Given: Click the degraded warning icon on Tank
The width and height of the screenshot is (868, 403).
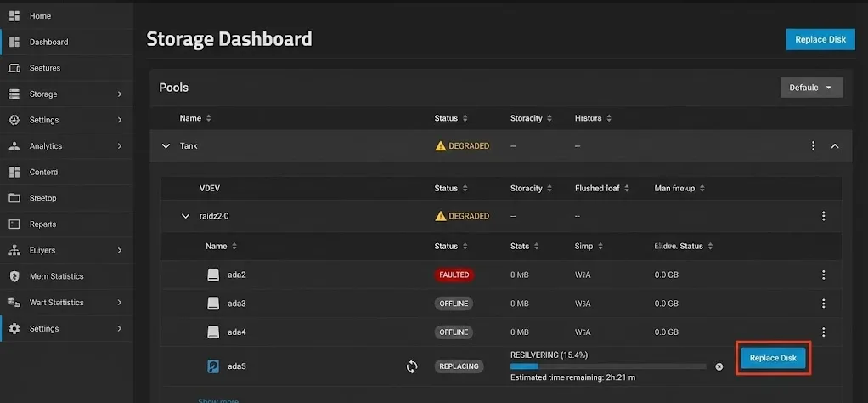Looking at the screenshot, I should tap(441, 146).
